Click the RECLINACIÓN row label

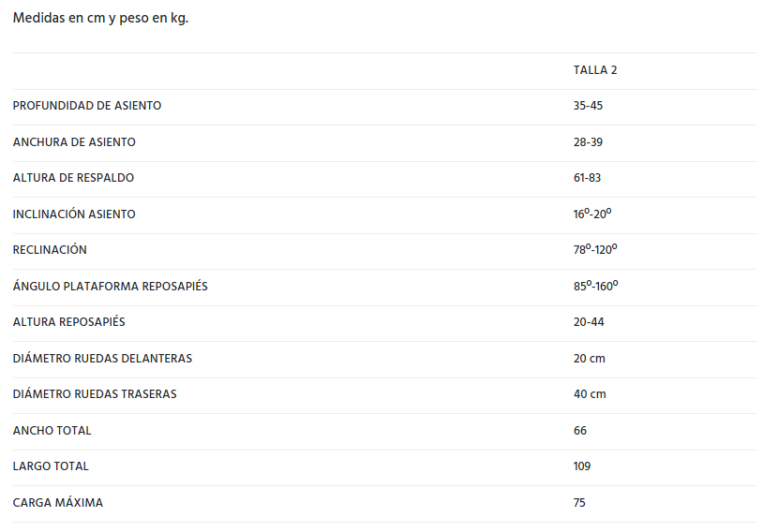50,250
